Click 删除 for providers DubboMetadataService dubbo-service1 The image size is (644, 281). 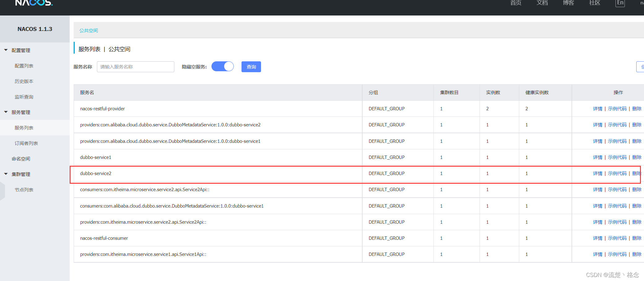point(637,141)
